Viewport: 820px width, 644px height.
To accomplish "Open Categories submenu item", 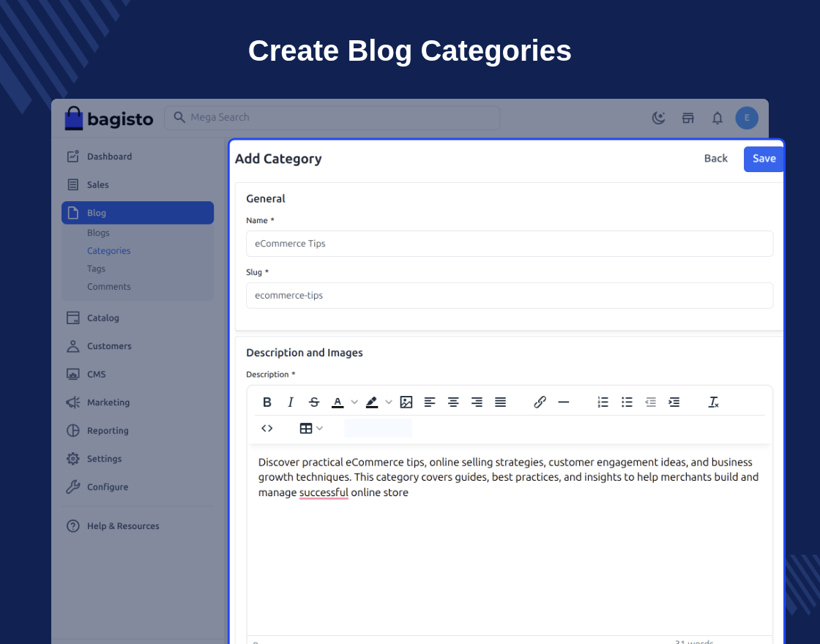I will coord(109,250).
